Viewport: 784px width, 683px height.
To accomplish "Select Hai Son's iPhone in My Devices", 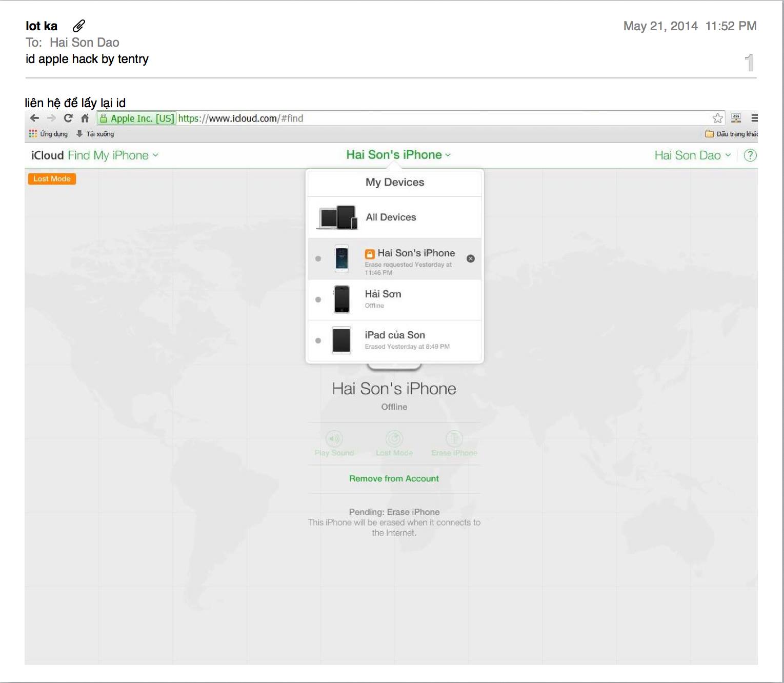I will coord(394,259).
